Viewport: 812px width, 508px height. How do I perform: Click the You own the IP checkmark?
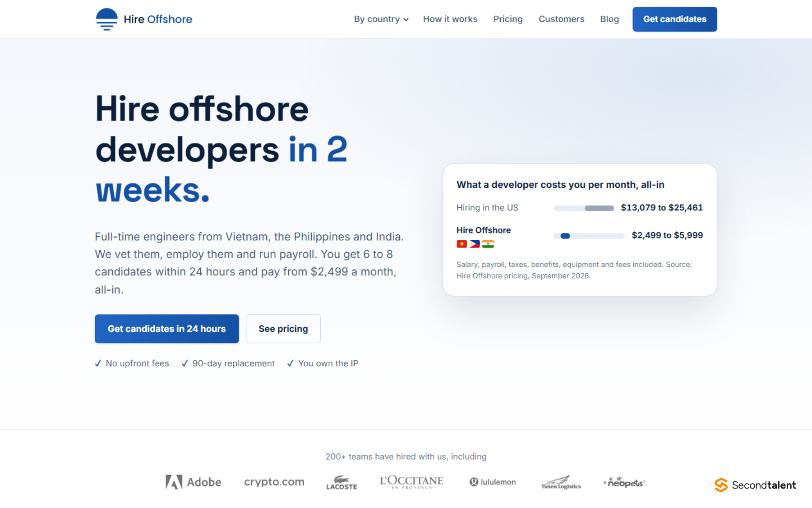pos(291,364)
